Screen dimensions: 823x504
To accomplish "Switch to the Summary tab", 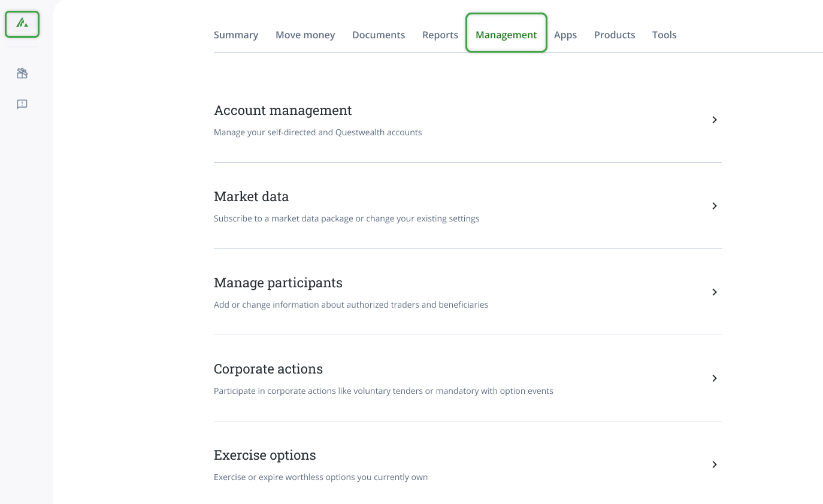I will pyautogui.click(x=236, y=35).
